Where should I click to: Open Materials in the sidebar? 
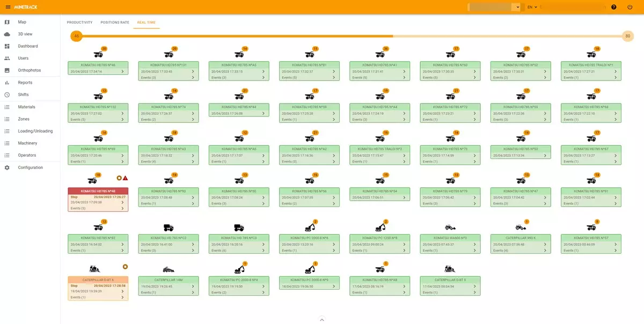[27, 107]
